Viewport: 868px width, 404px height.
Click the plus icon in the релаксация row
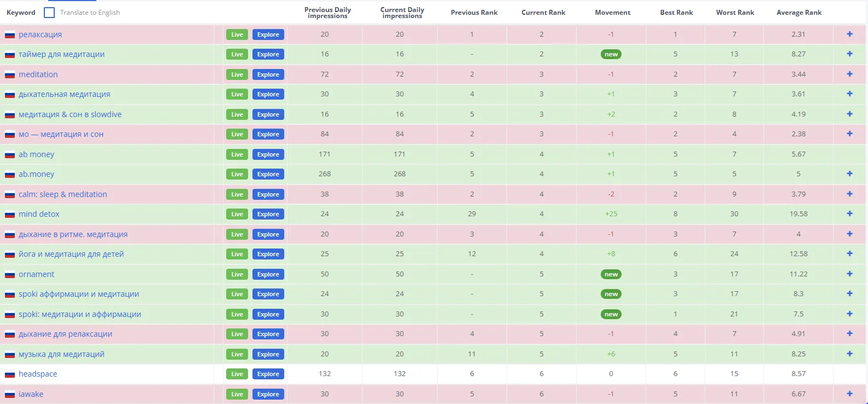849,34
